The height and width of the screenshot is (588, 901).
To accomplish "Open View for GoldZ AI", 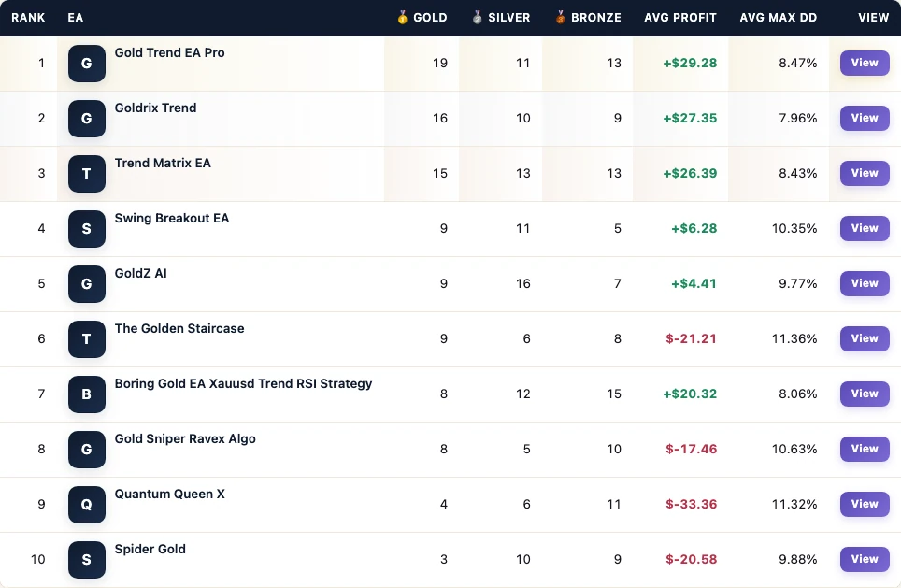I will [865, 283].
